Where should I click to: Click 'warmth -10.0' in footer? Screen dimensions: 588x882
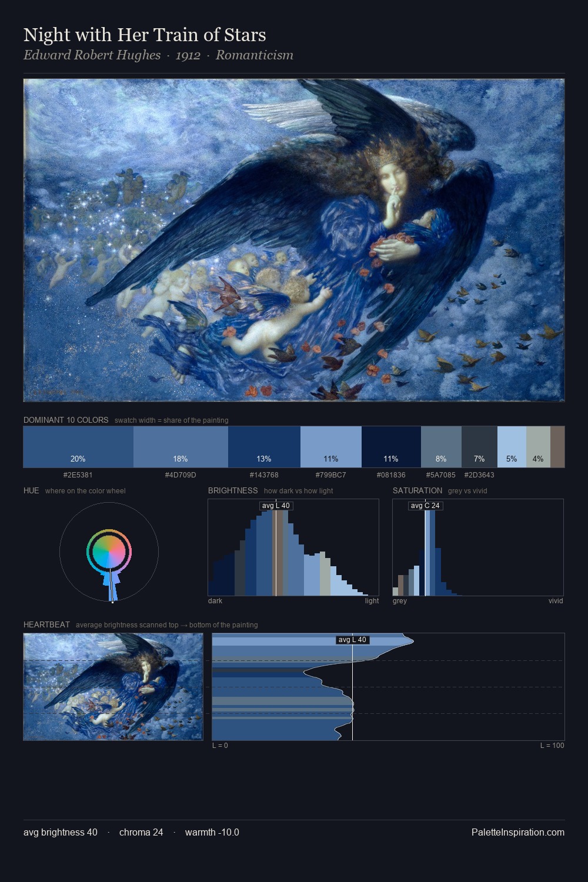pos(212,832)
